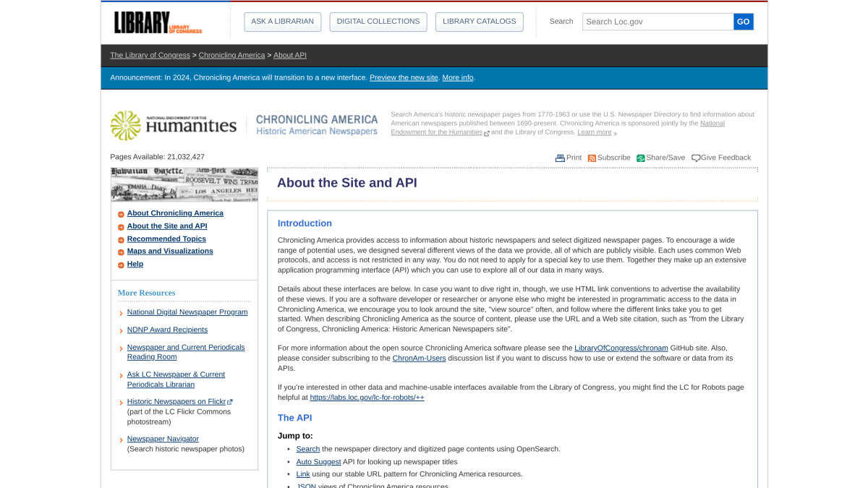Click the Subscribe RSS icon
This screenshot has height=488, width=868.
tap(592, 158)
